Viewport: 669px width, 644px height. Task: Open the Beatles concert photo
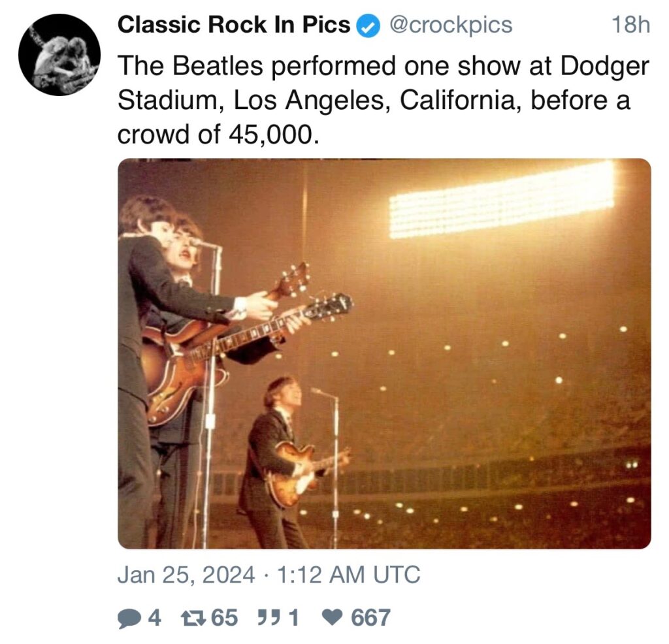384,353
